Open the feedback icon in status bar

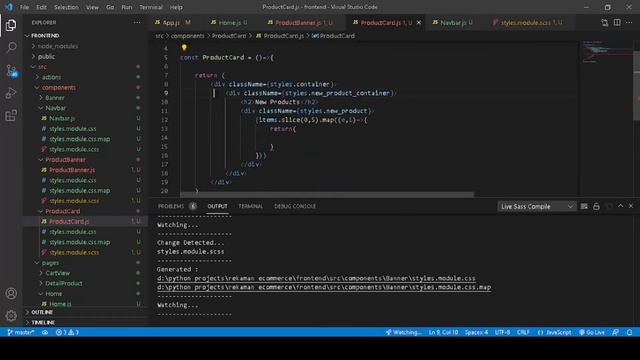pyautogui.click(x=616, y=332)
